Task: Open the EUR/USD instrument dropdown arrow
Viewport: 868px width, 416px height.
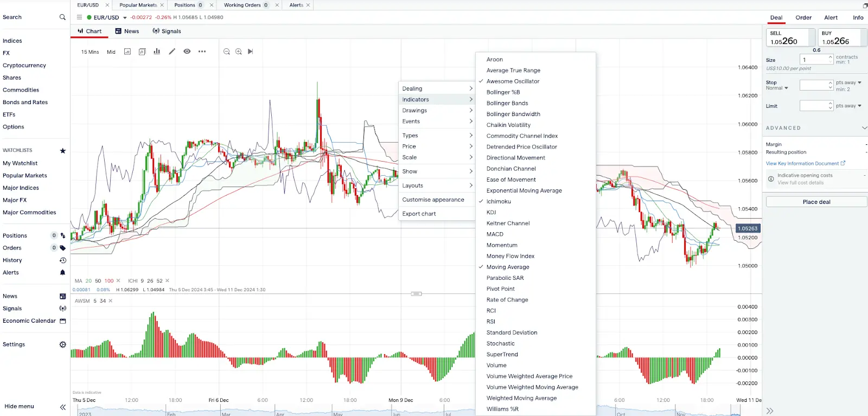Action: 125,18
